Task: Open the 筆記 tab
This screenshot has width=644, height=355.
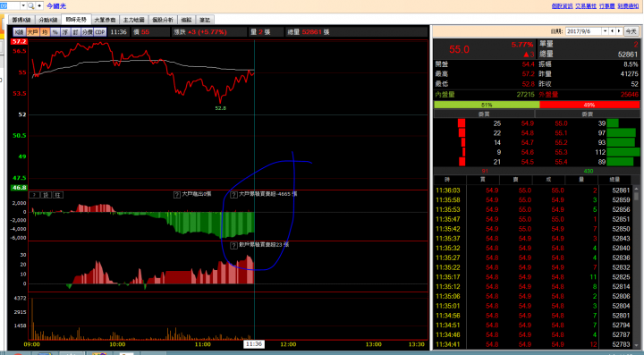Action: pos(205,20)
